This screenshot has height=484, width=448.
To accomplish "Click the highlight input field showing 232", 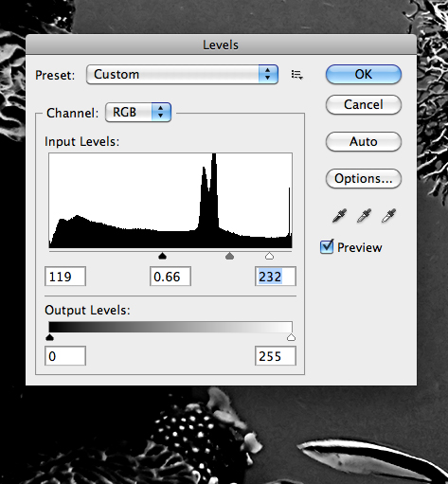I will point(276,277).
